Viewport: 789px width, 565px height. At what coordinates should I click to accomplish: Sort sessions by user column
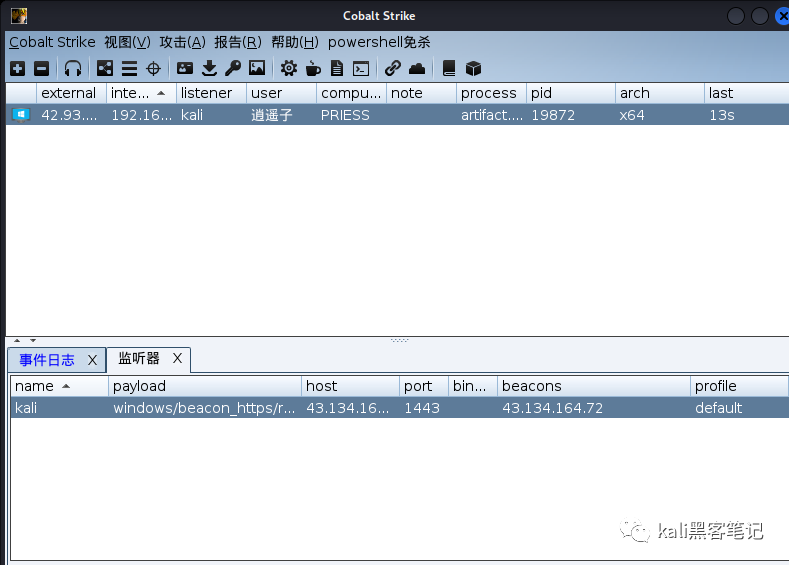[281, 93]
